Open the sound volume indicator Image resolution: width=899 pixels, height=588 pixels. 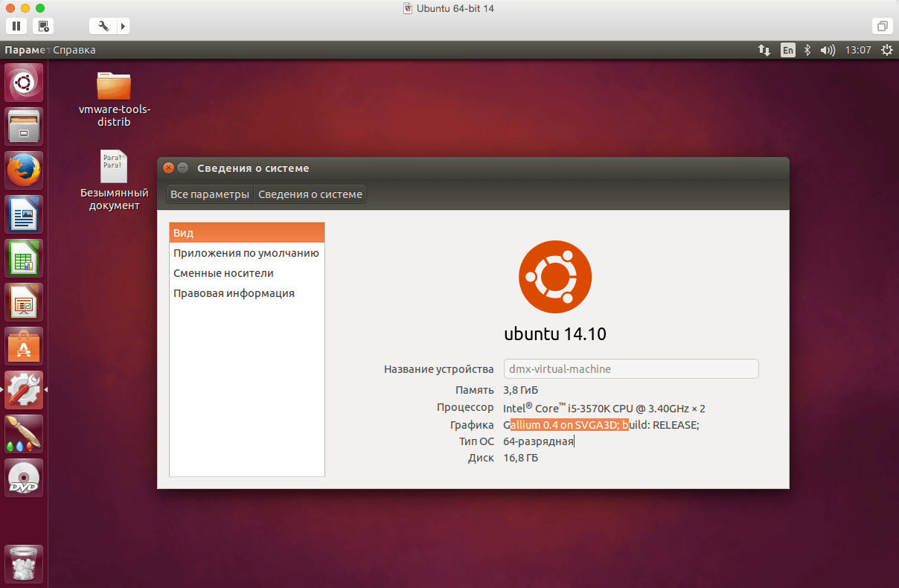828,50
